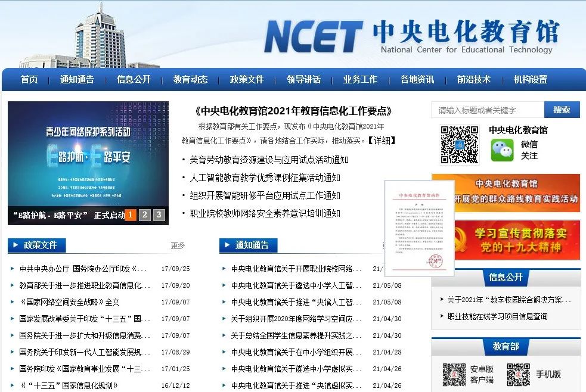Click 更多 in the 政策文件 section
This screenshot has width=586, height=392.
click(178, 245)
